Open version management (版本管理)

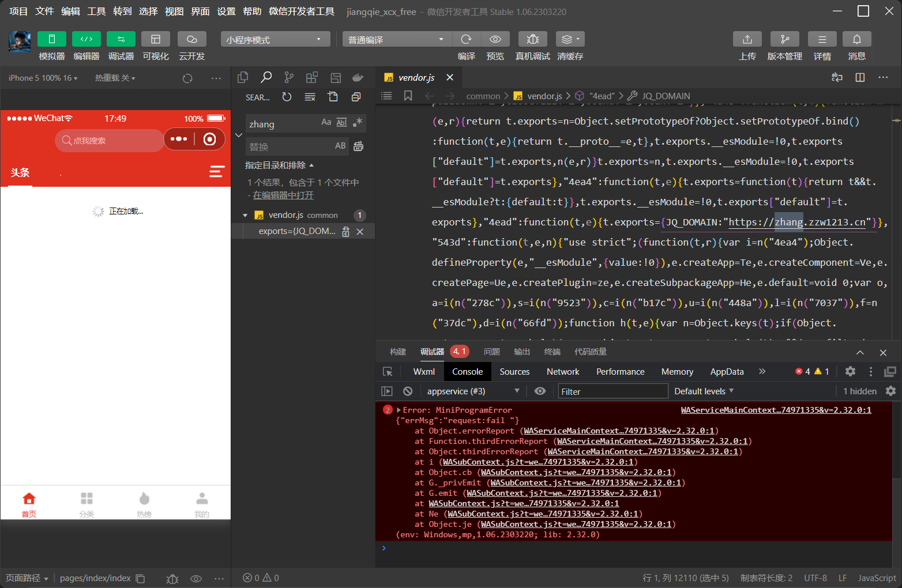click(785, 39)
